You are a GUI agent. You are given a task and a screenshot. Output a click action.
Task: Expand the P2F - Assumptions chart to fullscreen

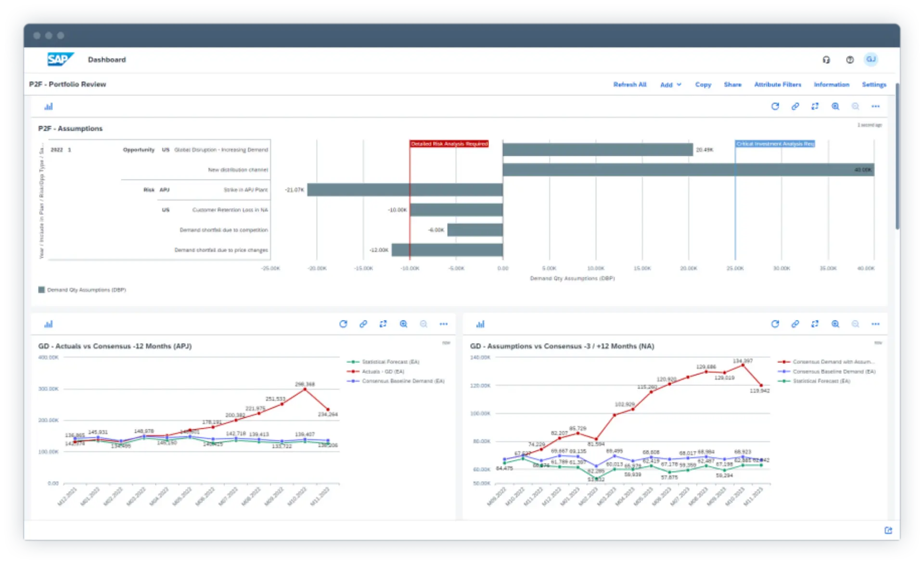click(x=815, y=106)
